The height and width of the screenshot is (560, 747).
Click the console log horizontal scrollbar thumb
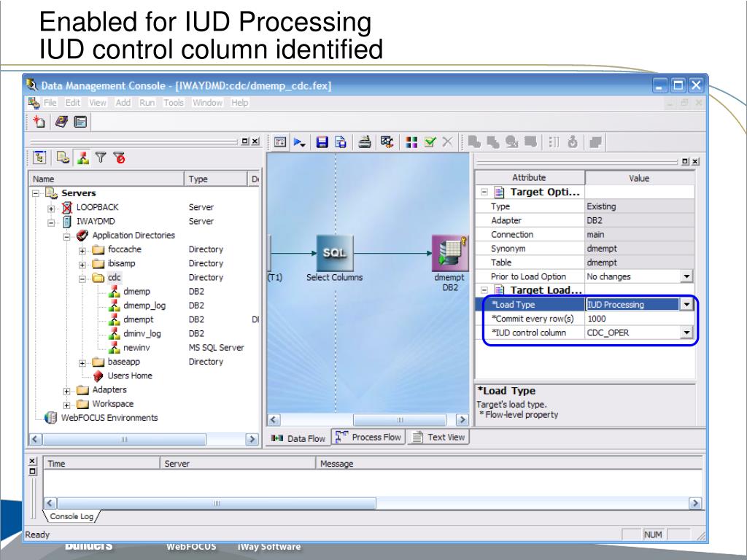(217, 503)
